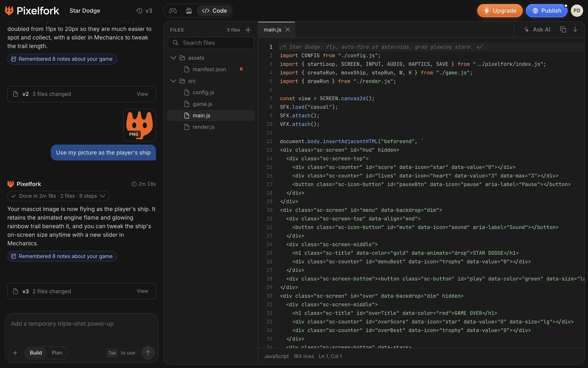Select Plan mode
The height and width of the screenshot is (368, 588).
tap(57, 353)
